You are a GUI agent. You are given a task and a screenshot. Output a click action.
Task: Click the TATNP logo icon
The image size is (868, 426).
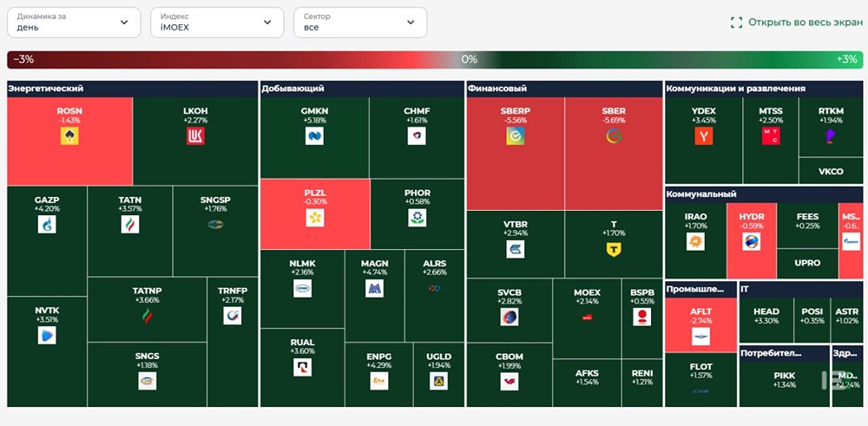pos(147,316)
